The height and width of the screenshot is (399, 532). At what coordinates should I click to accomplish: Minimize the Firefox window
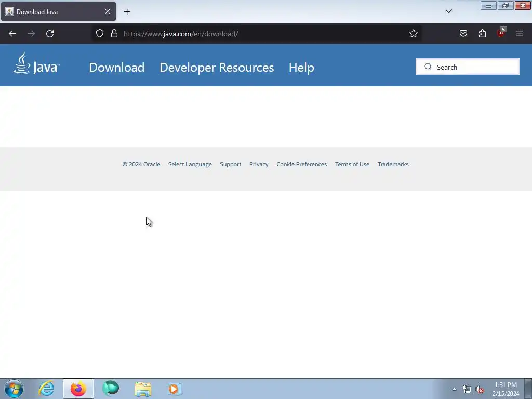488,5
